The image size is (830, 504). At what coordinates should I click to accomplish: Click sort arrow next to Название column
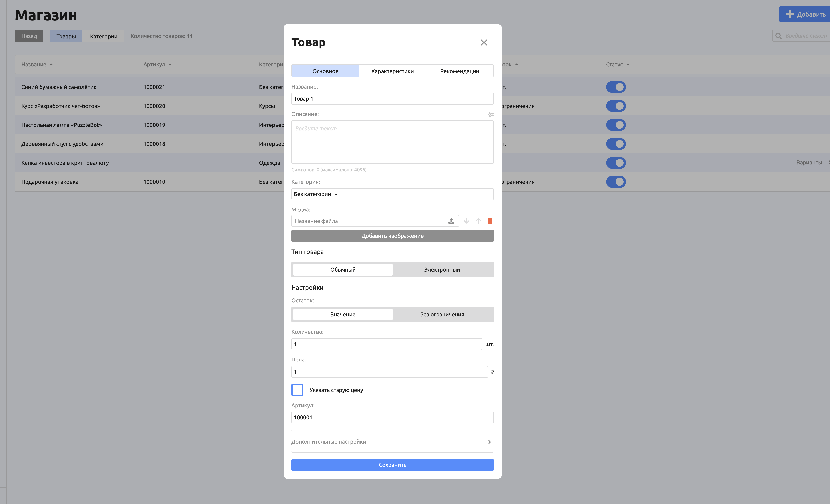pos(51,65)
